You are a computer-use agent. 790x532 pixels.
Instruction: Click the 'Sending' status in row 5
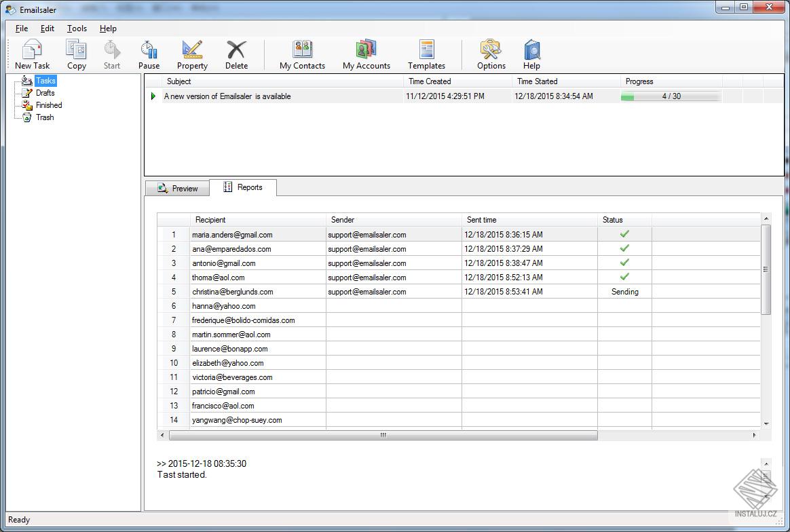coord(625,292)
